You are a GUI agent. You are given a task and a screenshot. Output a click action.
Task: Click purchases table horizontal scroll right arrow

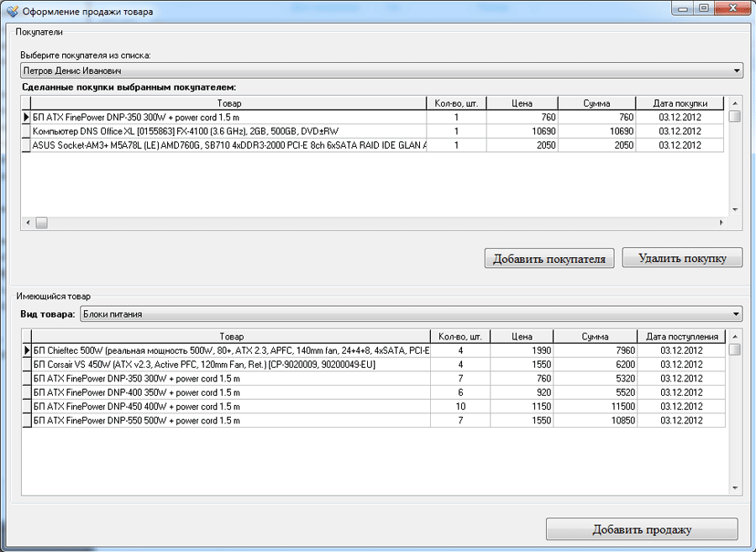(x=722, y=223)
